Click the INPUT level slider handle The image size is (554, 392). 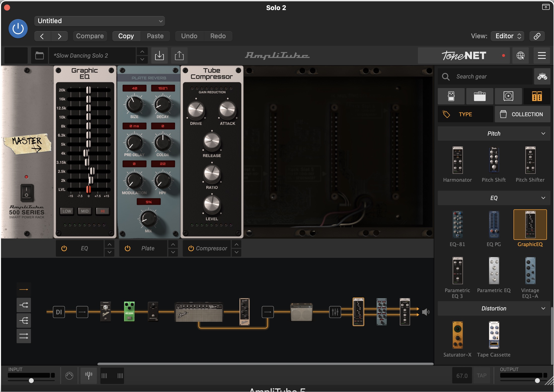(31, 380)
